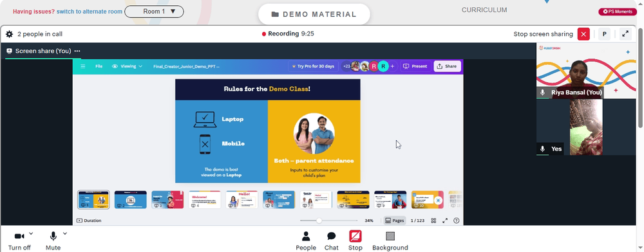The width and height of the screenshot is (644, 252).
Task: Expand microphone options chevron
Action: pyautogui.click(x=65, y=233)
